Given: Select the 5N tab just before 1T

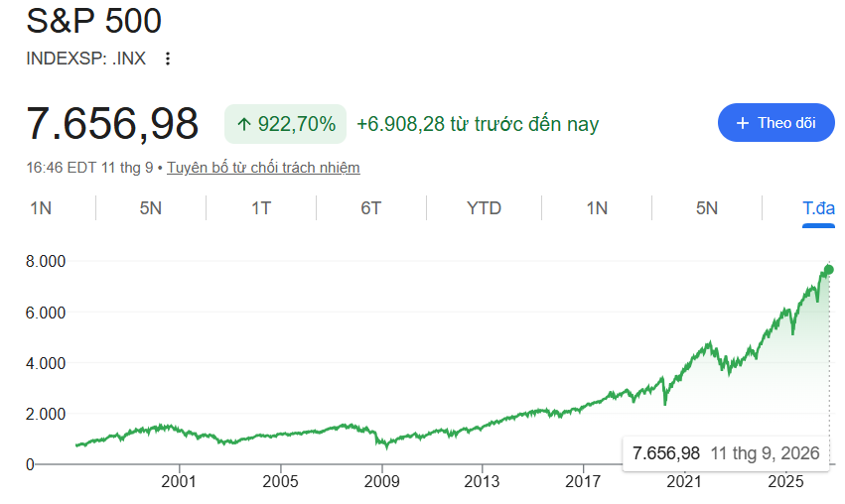Looking at the screenshot, I should 150,207.
